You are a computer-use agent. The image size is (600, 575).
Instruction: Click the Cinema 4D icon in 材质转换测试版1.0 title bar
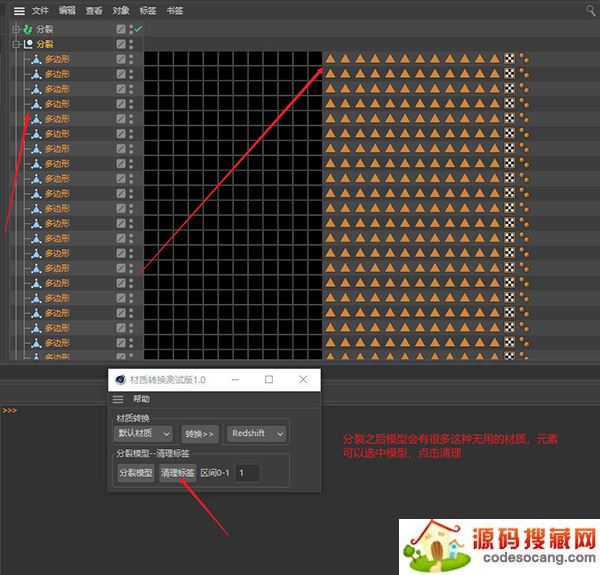121,380
